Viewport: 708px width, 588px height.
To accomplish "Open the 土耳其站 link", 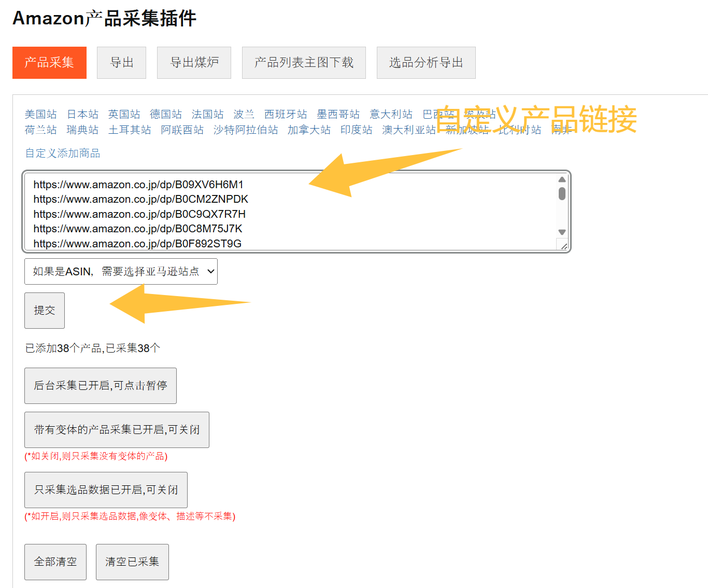I will point(130,130).
